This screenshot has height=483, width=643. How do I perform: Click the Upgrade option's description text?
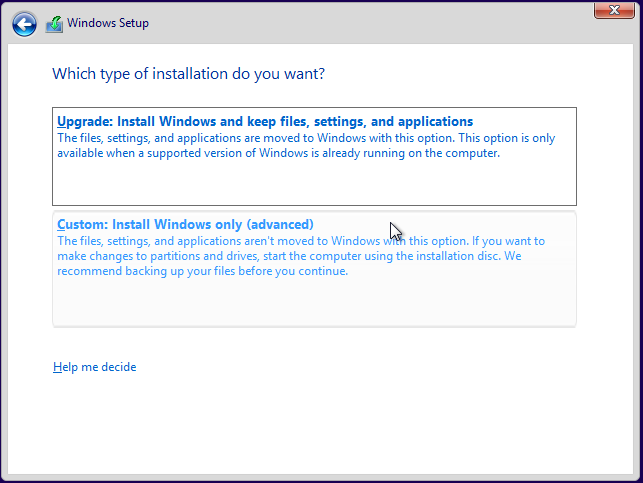tap(300, 146)
